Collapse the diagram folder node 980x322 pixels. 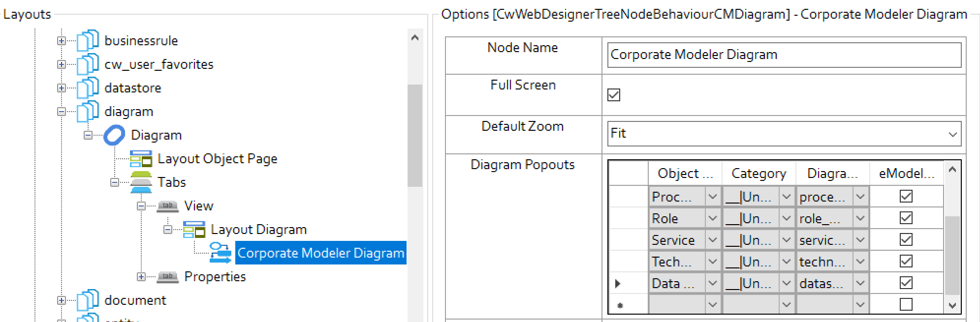[x=62, y=112]
